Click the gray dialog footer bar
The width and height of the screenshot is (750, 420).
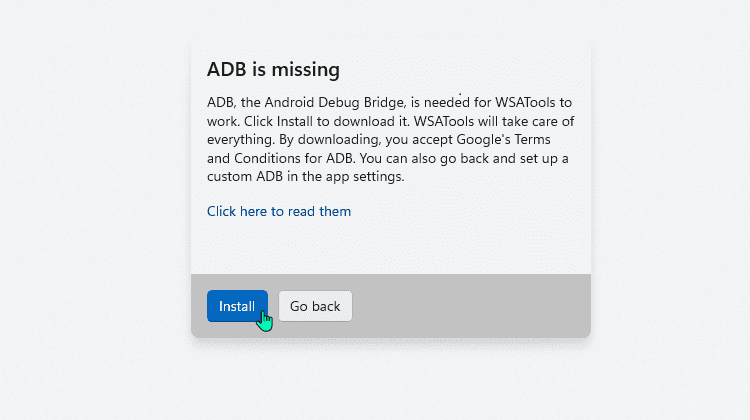[x=391, y=306]
